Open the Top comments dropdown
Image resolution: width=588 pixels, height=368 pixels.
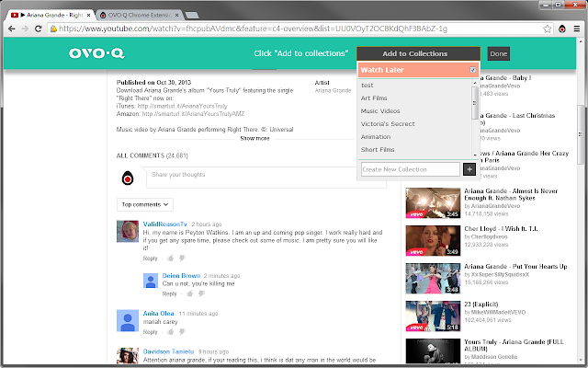(145, 204)
